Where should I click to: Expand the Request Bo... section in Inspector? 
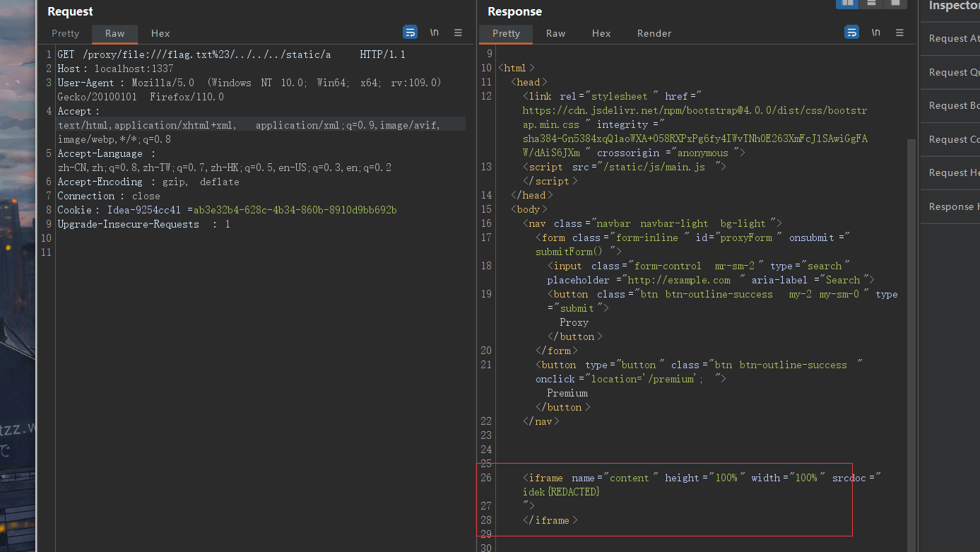tap(950, 105)
